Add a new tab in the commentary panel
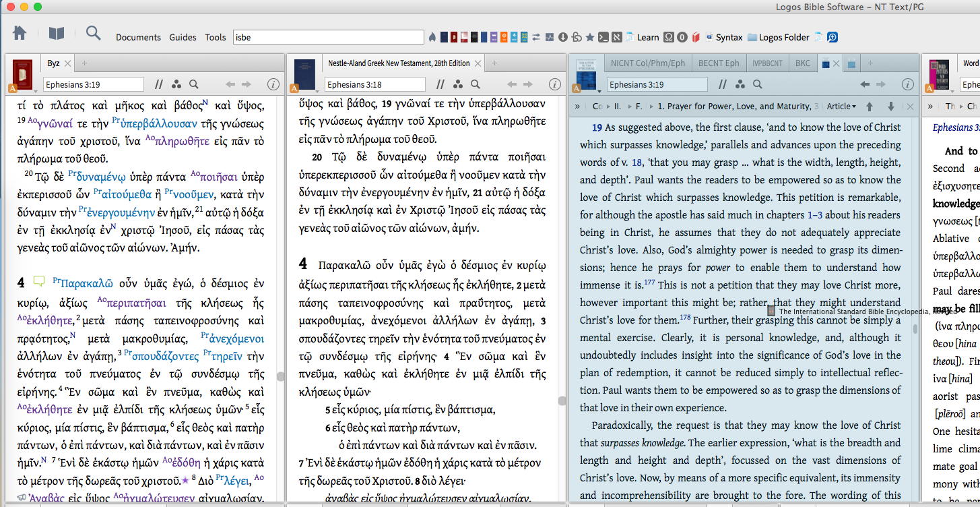Viewport: 980px width, 507px height. 870,63
